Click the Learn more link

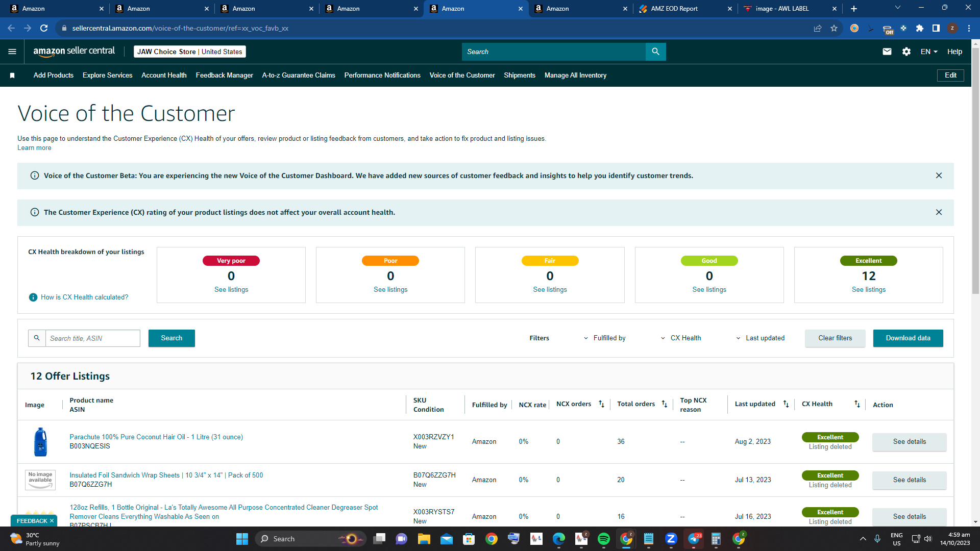pos(34,148)
